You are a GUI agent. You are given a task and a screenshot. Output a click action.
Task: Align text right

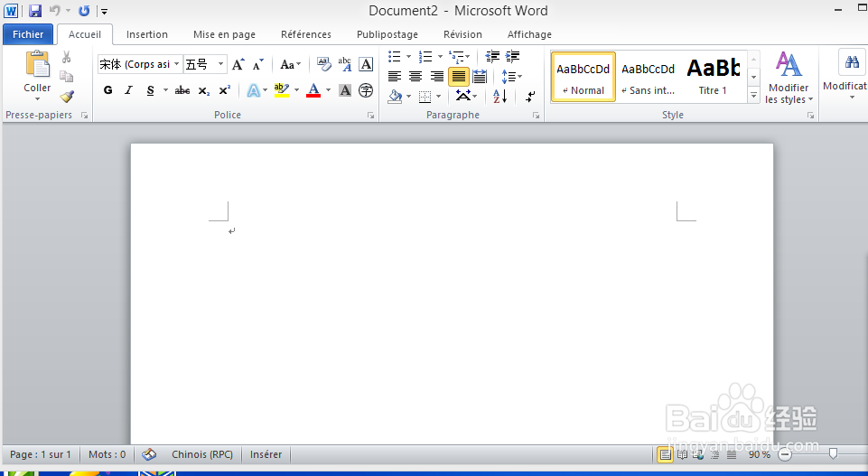pos(437,77)
